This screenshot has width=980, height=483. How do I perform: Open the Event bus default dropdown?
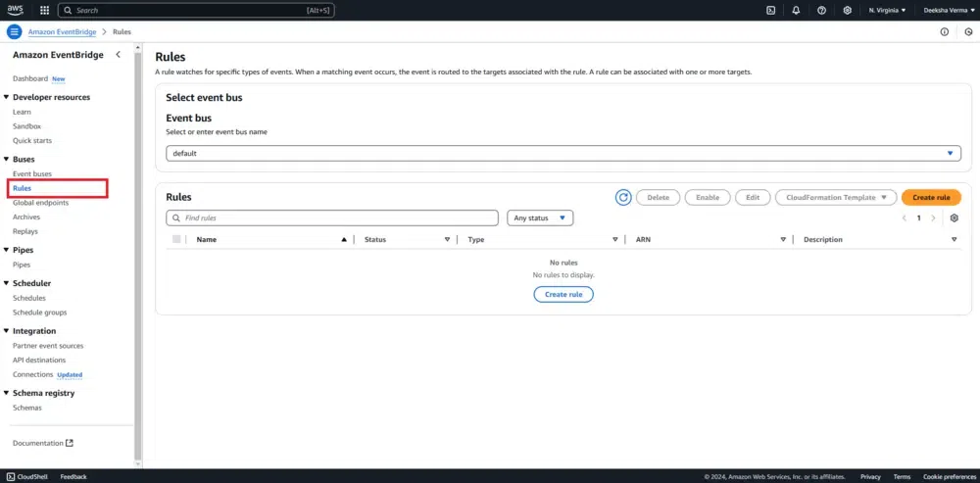click(x=563, y=153)
